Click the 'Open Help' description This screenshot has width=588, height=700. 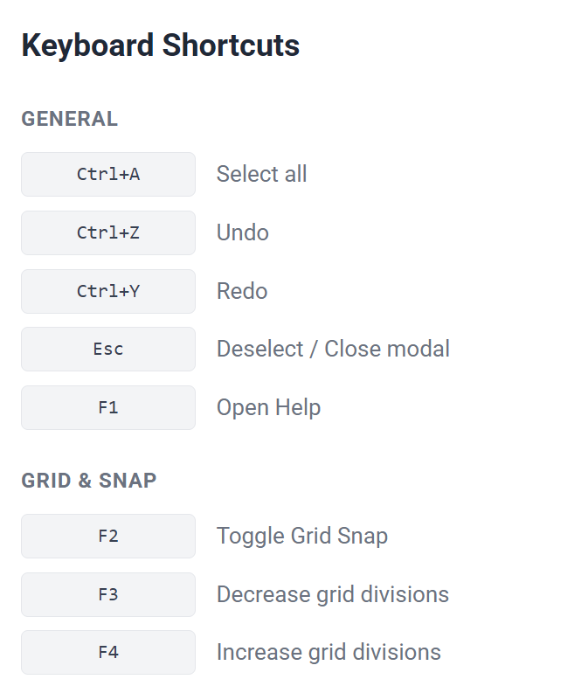[x=268, y=407]
